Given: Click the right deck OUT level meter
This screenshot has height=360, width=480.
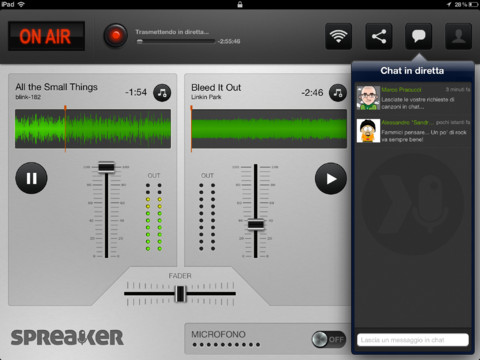Looking at the screenshot, I should click(207, 217).
